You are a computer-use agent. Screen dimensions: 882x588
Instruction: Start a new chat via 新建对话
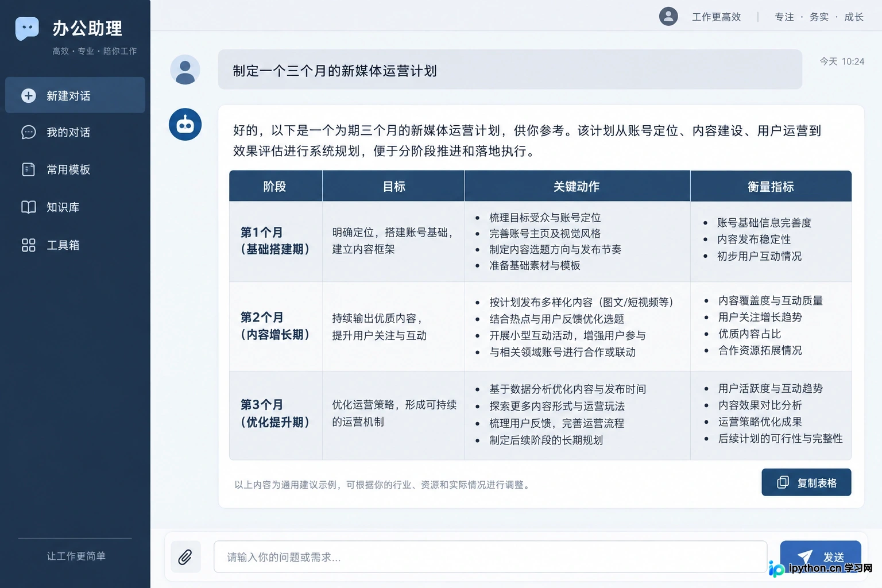[75, 95]
